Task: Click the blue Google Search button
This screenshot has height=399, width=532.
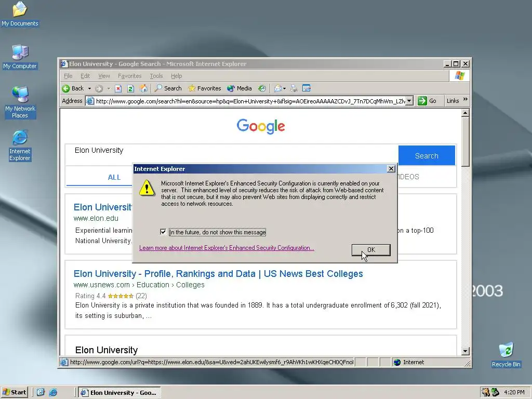Action: pos(427,156)
